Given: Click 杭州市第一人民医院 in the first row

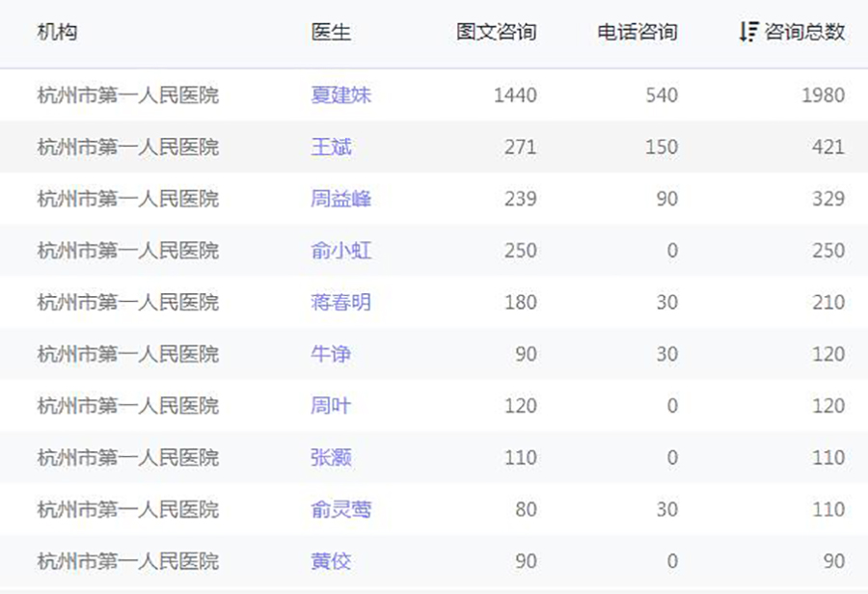Looking at the screenshot, I should (x=127, y=95).
